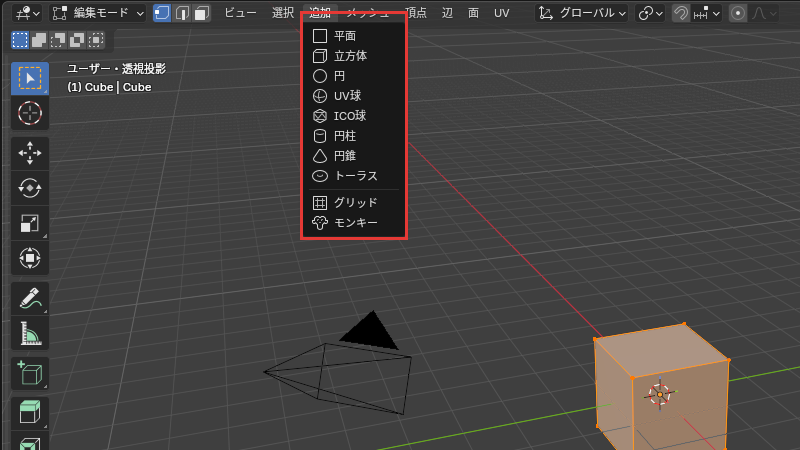Select the Scale tool
The image size is (800, 450).
pos(30,223)
